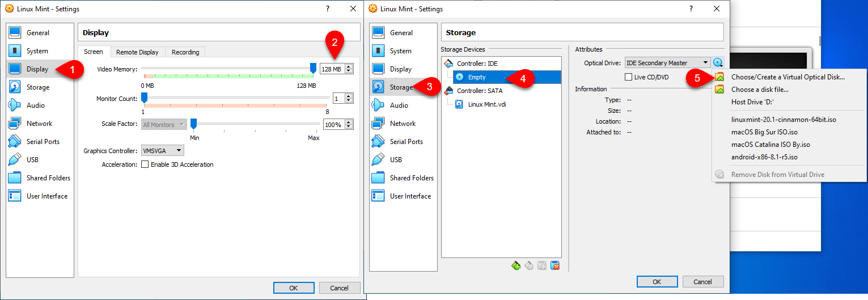Click Cancel in the Storage settings window
This screenshot has width=868, height=300.
pyautogui.click(x=702, y=282)
